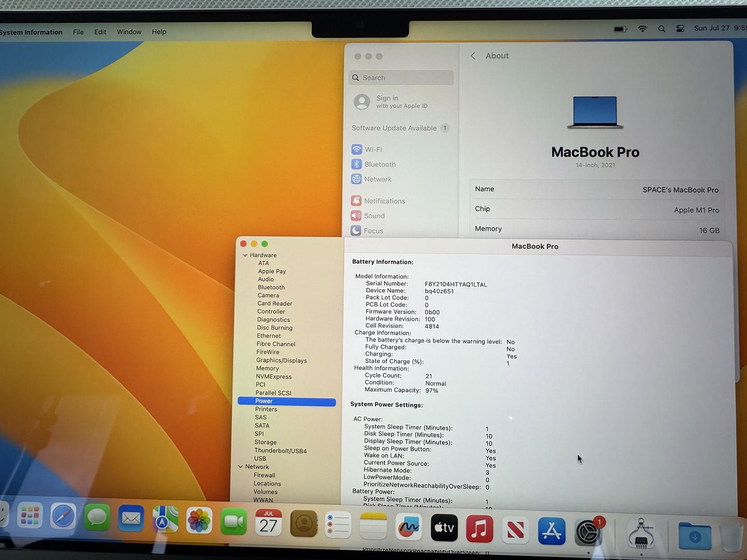Select Printers in hardware list

pos(266,409)
